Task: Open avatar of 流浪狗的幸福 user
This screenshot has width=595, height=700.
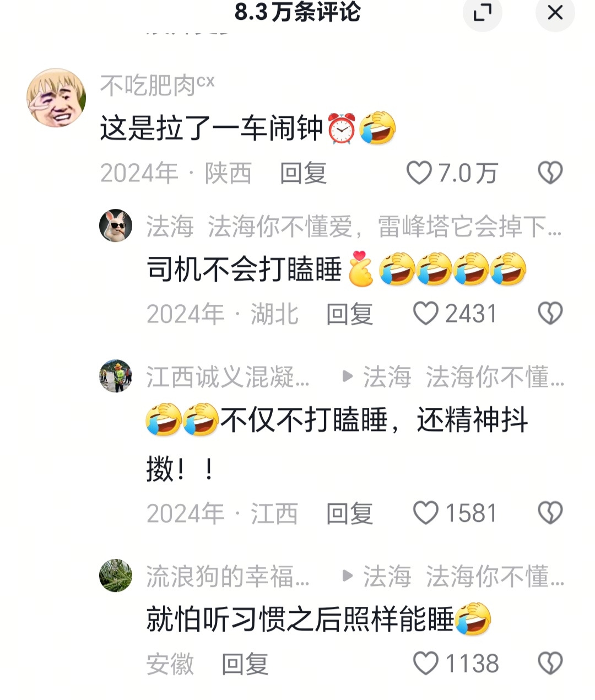Action: coord(116,575)
